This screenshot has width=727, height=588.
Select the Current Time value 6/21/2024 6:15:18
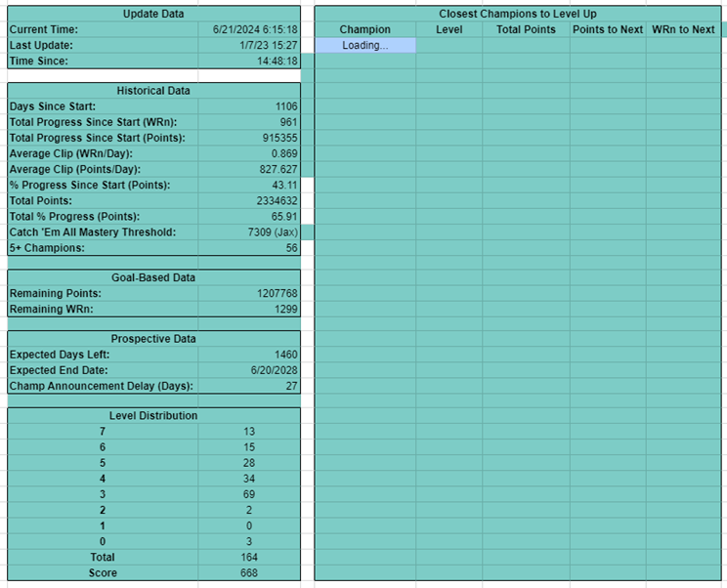[x=249, y=29]
